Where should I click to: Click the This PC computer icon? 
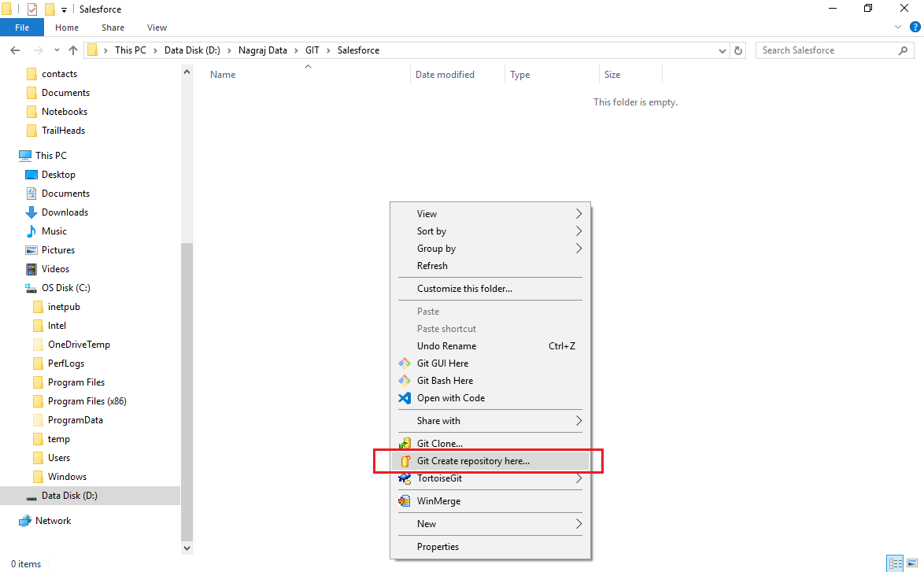pos(24,156)
